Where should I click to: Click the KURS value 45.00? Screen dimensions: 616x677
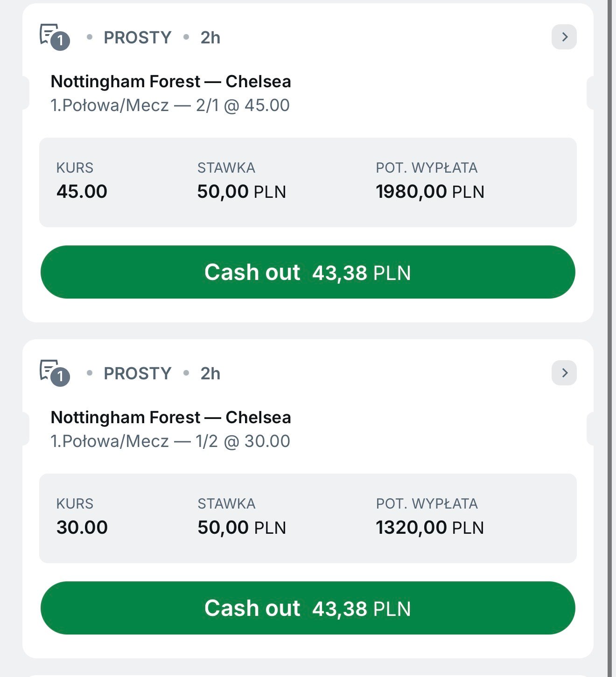coord(82,191)
